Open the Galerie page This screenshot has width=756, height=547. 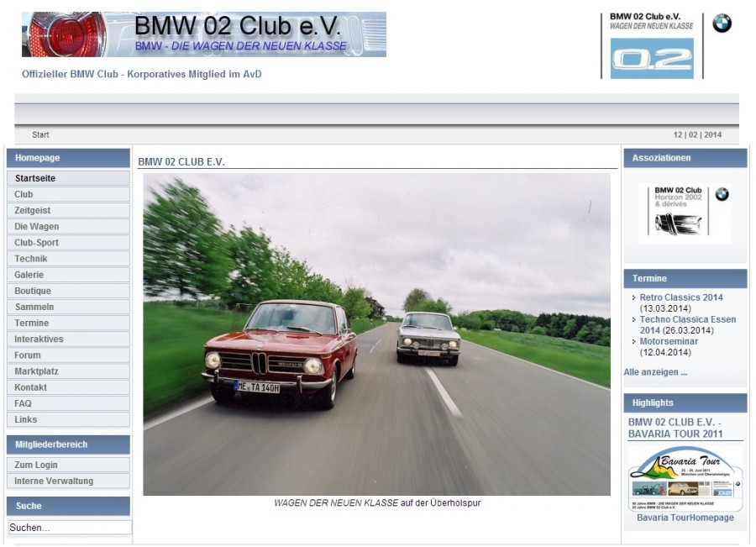pyautogui.click(x=69, y=275)
